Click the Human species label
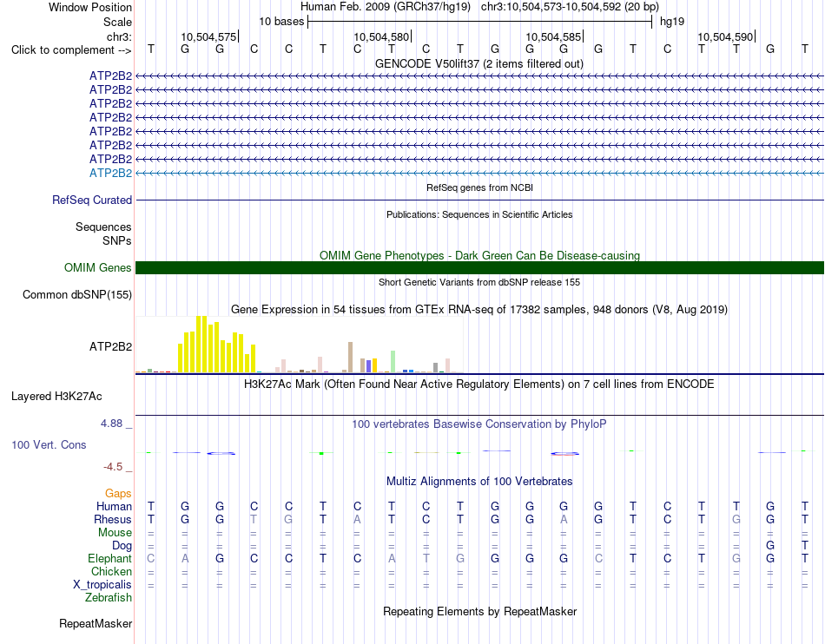The height and width of the screenshot is (644, 825). [114, 506]
